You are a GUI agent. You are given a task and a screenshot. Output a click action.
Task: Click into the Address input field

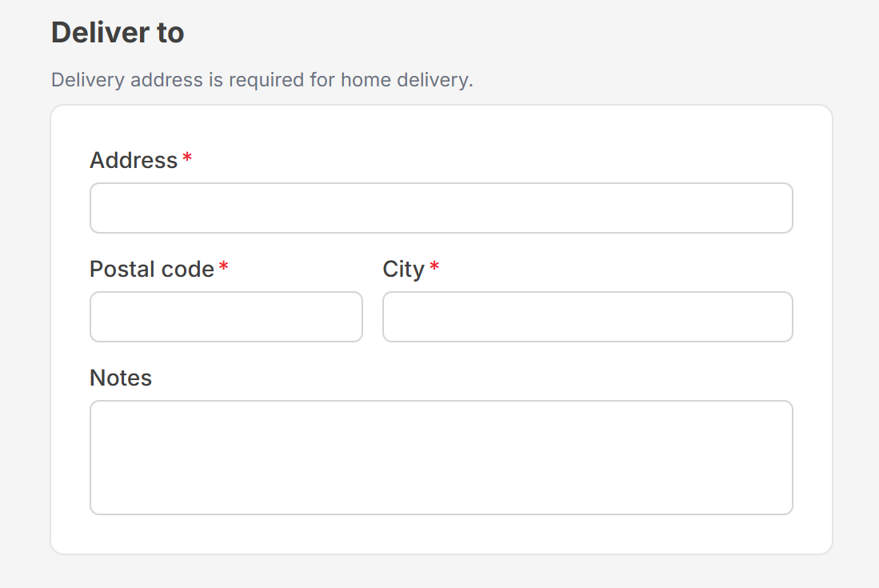(441, 208)
